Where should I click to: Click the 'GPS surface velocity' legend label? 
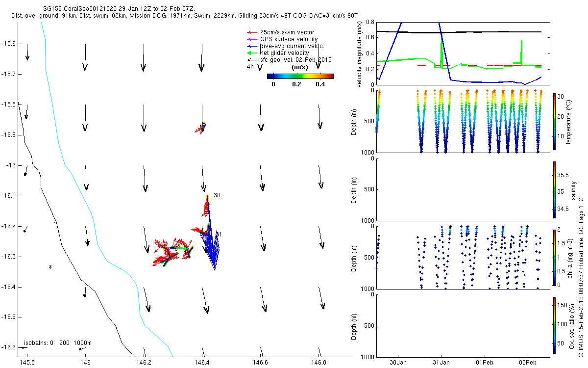[x=289, y=39]
